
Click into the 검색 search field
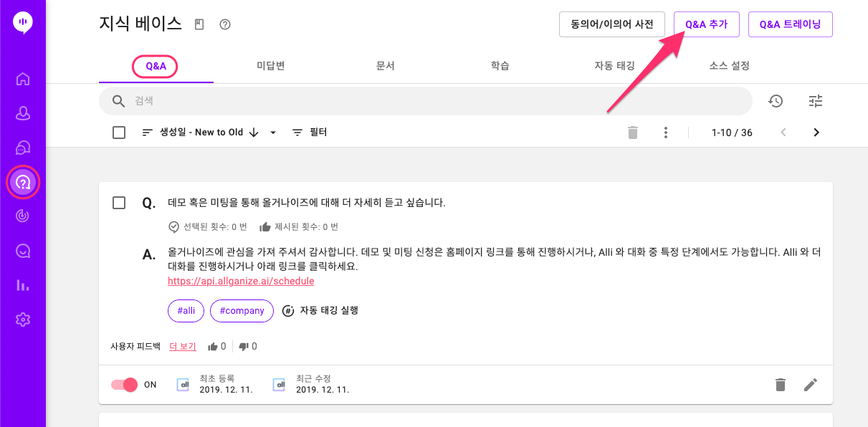coord(426,101)
